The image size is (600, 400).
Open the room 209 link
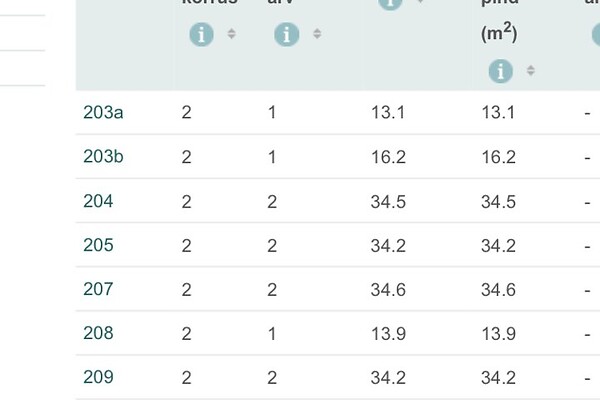(98, 377)
